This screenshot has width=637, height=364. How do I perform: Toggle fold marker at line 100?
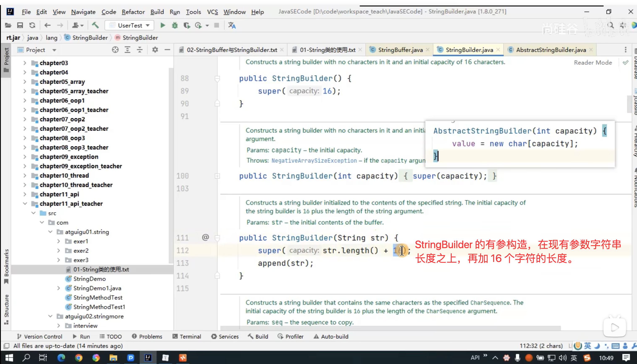(x=217, y=176)
